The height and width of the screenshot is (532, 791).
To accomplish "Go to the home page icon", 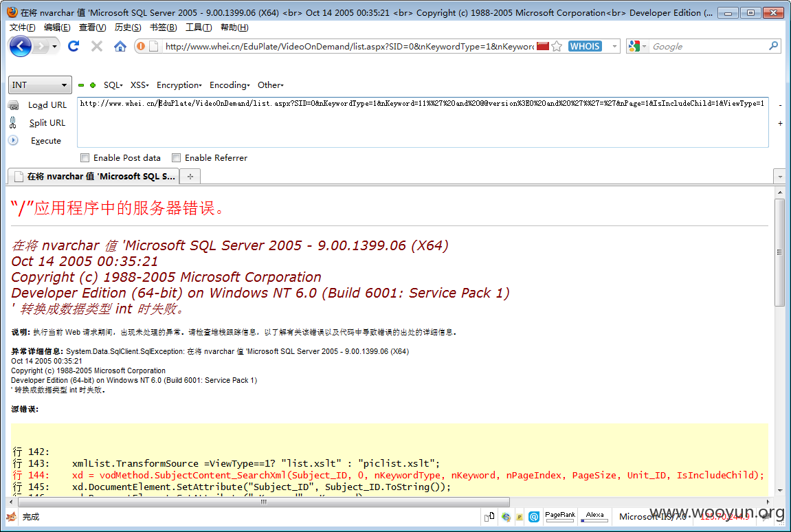I will point(120,47).
